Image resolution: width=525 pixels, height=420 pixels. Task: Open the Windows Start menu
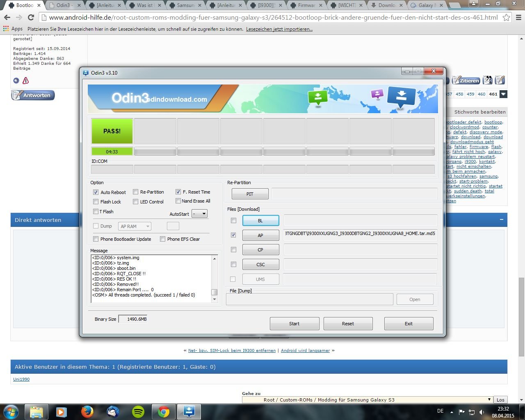pyautogui.click(x=11, y=412)
